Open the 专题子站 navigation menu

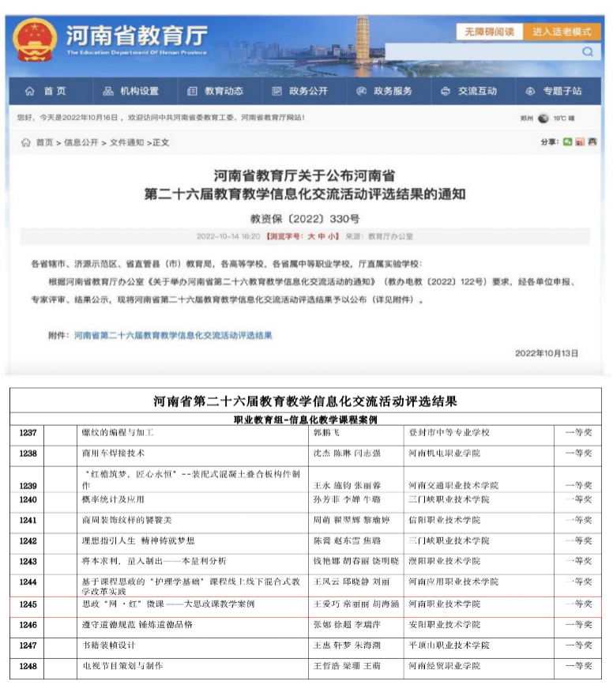pos(553,92)
